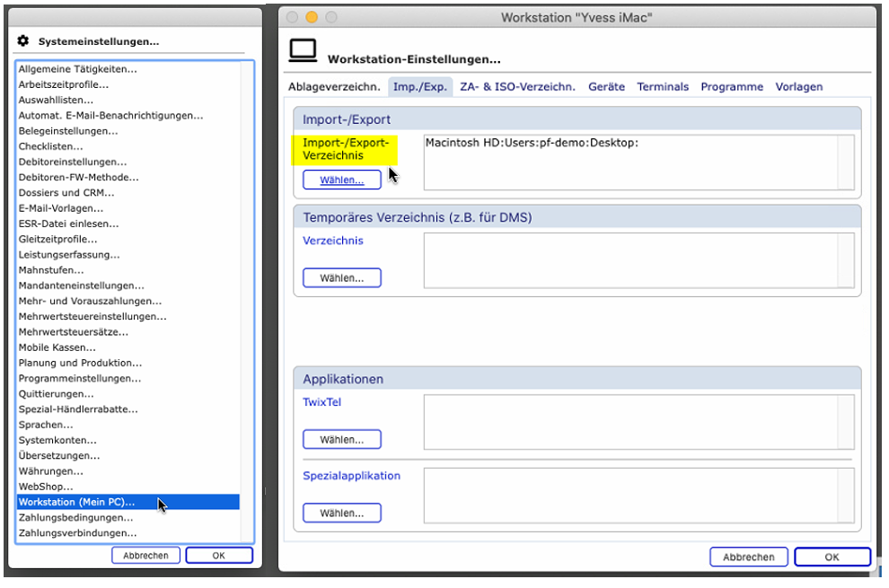This screenshot has height=588, width=889.
Task: Click Wählen for Import-/Export-Verzeichnis
Action: tap(342, 180)
